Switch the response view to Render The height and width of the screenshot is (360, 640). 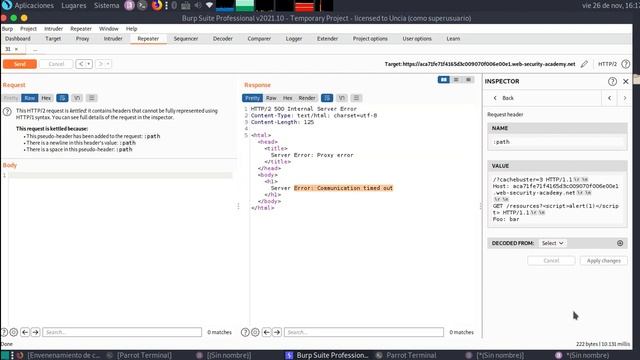307,98
